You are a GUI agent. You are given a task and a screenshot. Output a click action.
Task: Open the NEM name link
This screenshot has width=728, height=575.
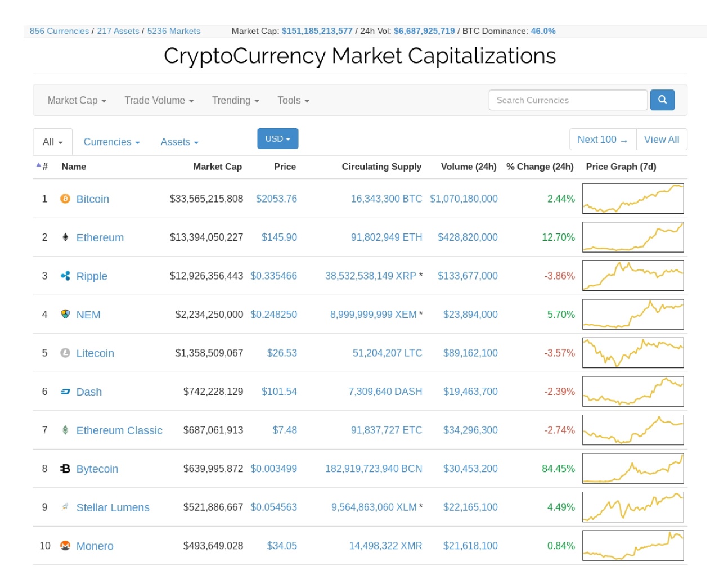(88, 315)
